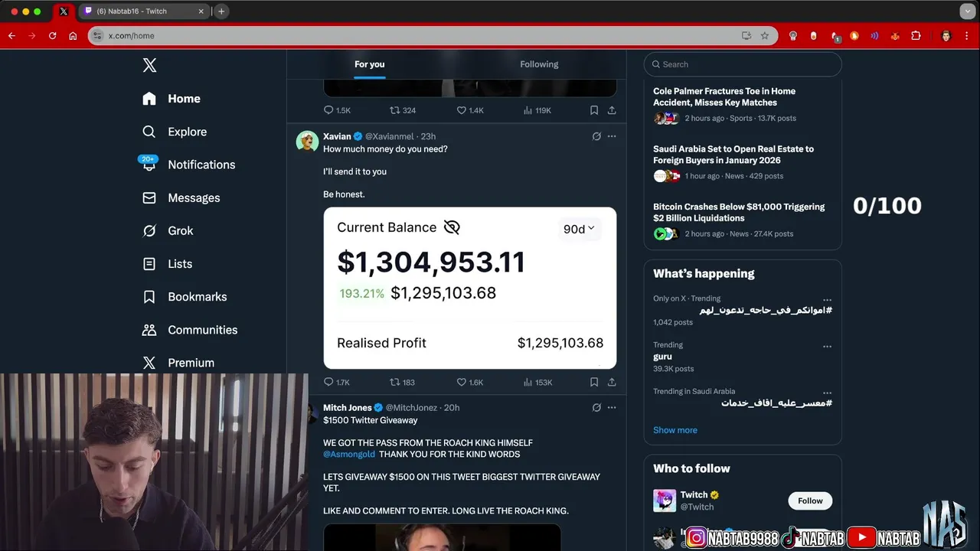Open the @Asmongold mention link
The width and height of the screenshot is (980, 551).
[349, 454]
